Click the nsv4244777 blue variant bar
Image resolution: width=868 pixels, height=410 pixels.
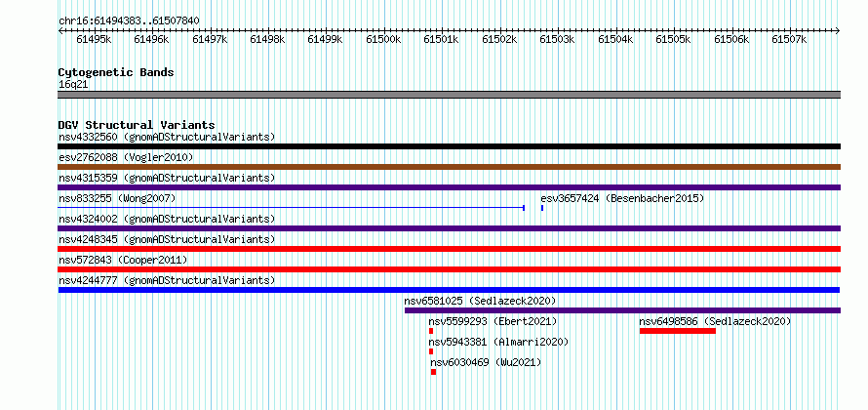click(449, 290)
